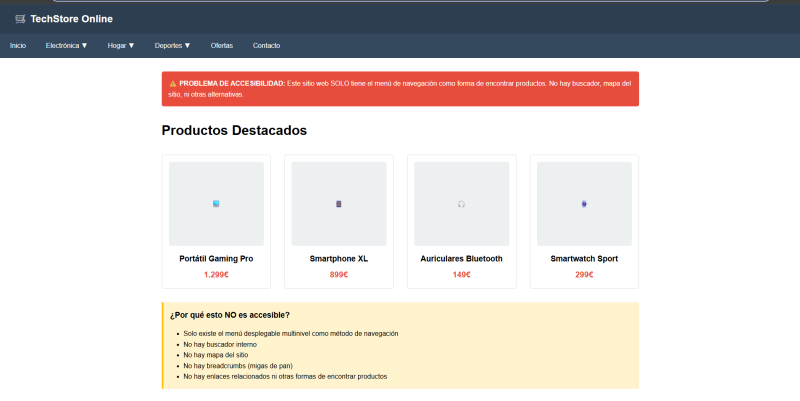Click the 'No hay enlaces relacionados' list item
Image resolution: width=800 pixels, height=401 pixels.
pos(285,377)
